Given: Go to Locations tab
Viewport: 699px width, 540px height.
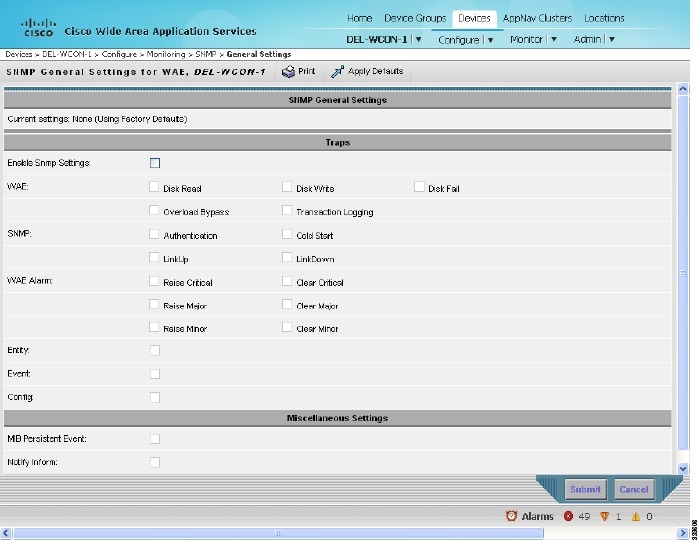Looking at the screenshot, I should coord(604,18).
